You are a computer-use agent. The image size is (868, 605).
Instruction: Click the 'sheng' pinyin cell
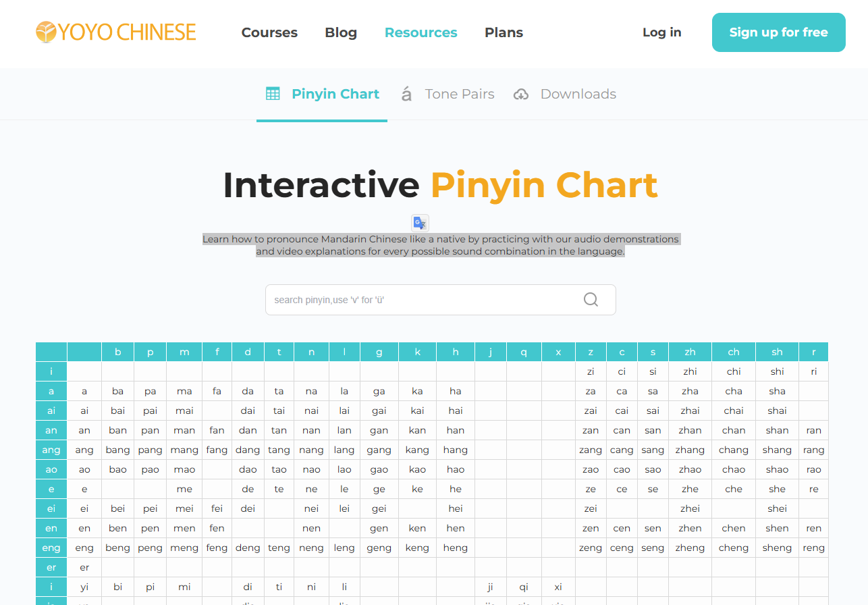pyautogui.click(x=777, y=548)
